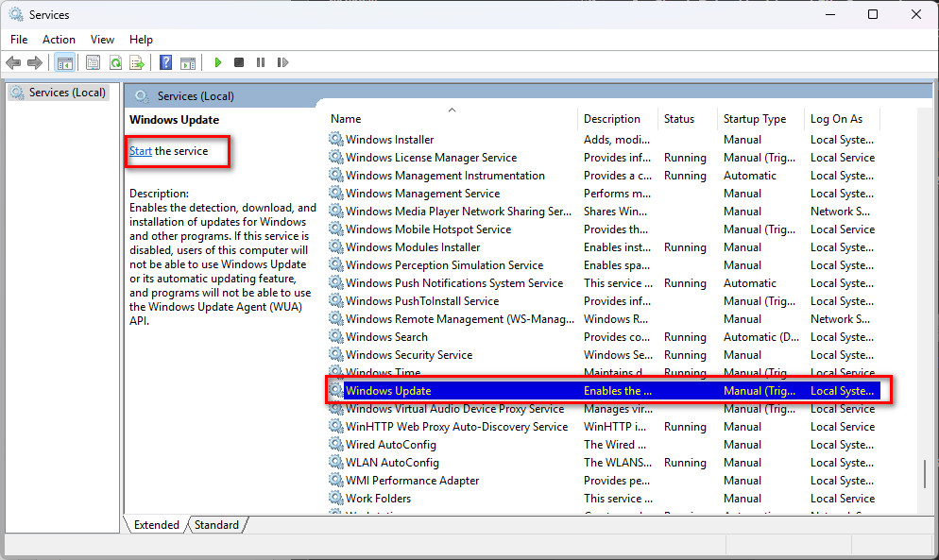Screen dimensions: 939x560
Task: Open the View menu
Action: pos(102,39)
